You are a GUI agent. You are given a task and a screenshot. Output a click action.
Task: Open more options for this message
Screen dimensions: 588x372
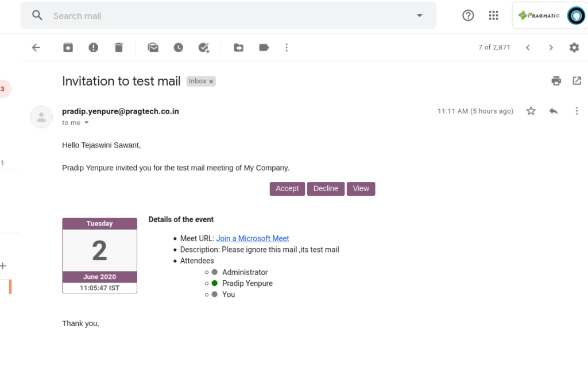[577, 111]
